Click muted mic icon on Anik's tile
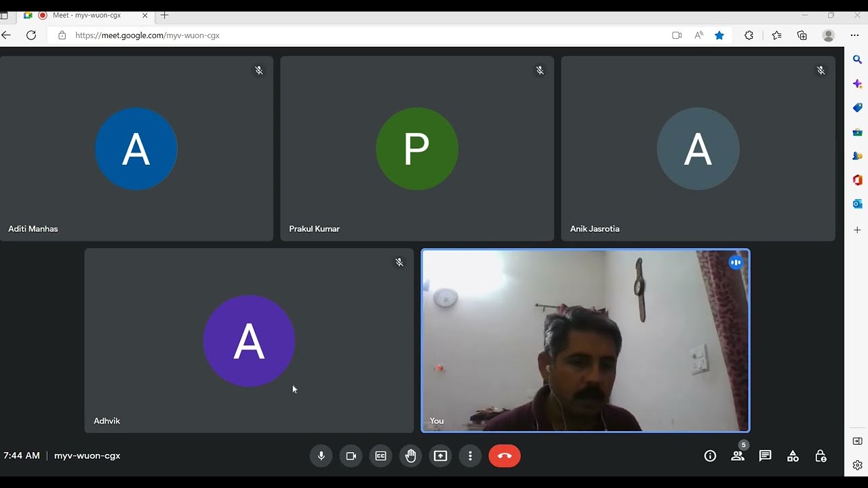Screen dimensions: 868x488 point(821,70)
